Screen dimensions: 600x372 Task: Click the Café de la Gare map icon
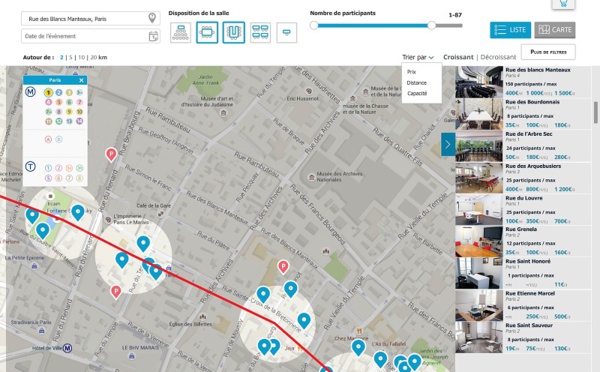coord(161,213)
